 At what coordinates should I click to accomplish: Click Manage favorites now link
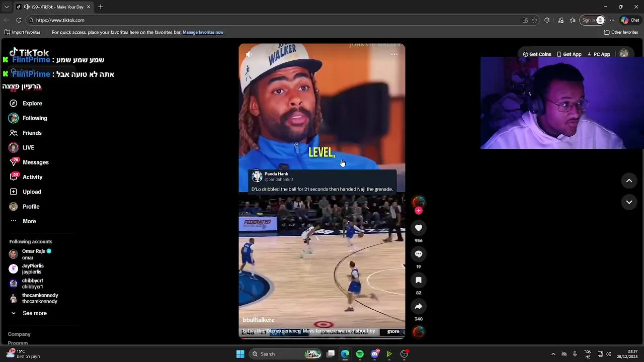203,32
